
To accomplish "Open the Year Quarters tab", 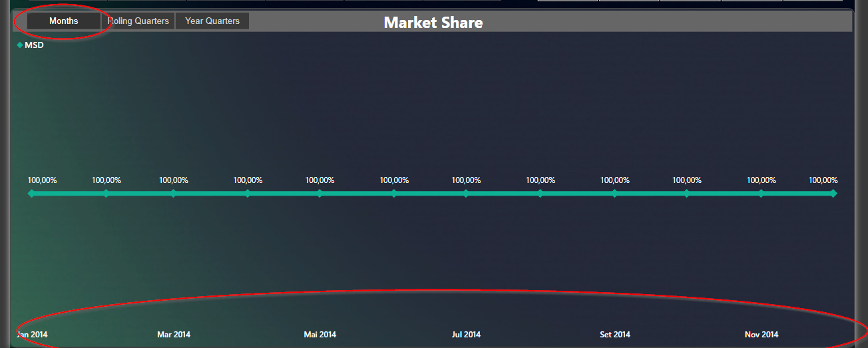I will pos(212,21).
